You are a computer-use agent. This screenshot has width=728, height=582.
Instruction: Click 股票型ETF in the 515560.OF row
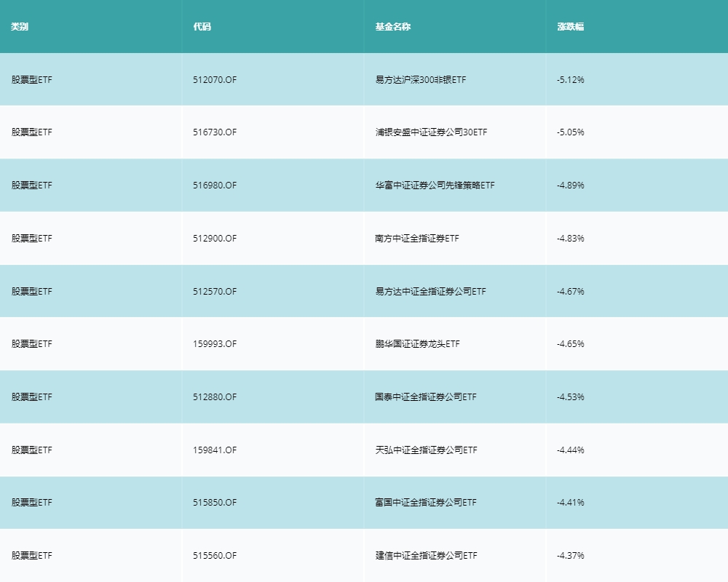(31, 556)
